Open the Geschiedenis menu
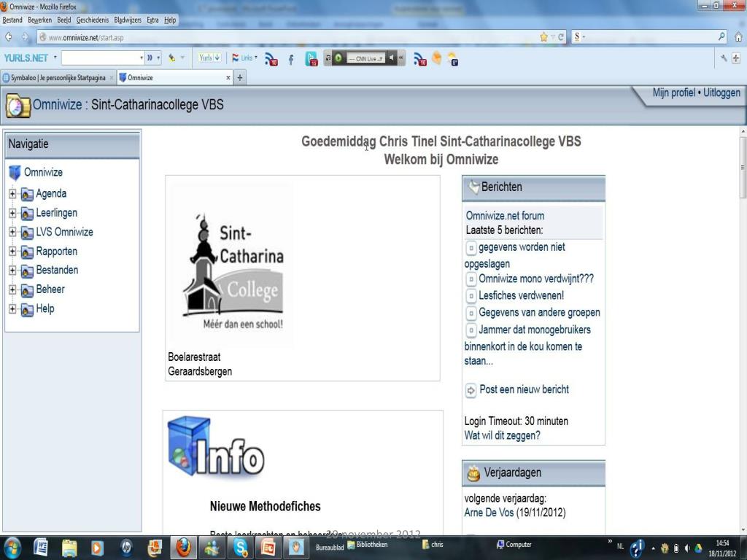Viewport: 747px width, 560px height. pos(93,20)
